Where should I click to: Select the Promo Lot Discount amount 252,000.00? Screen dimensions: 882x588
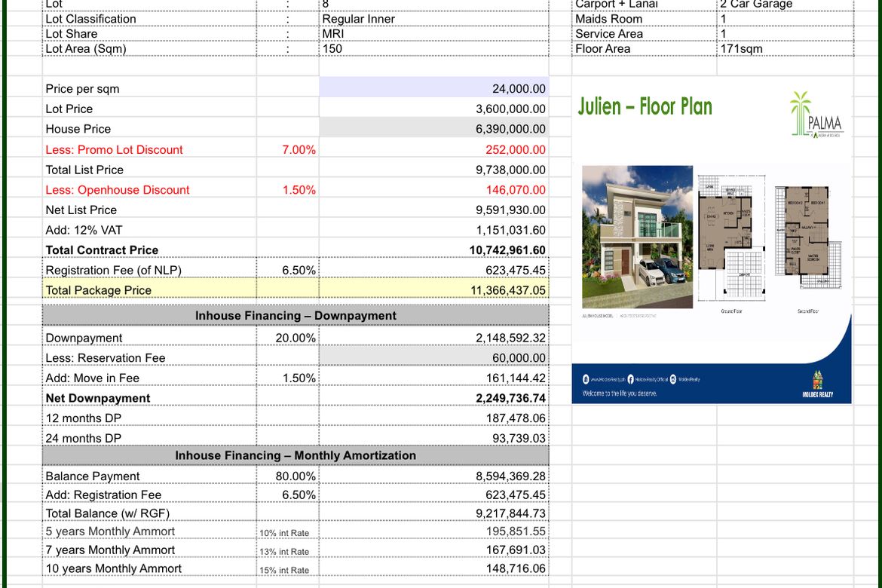(x=515, y=150)
